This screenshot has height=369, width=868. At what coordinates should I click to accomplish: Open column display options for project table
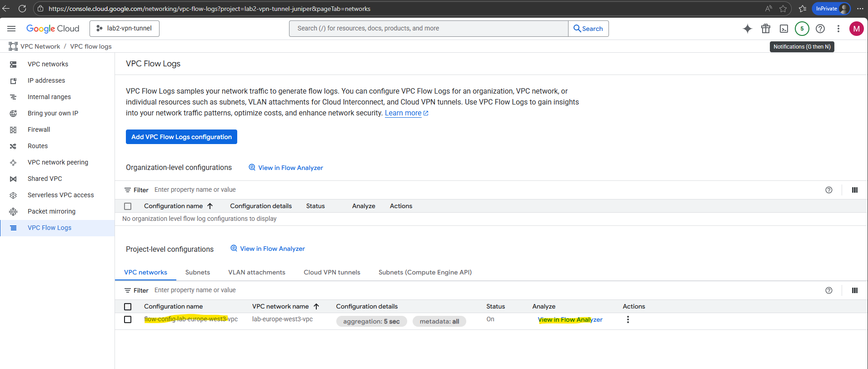point(855,290)
